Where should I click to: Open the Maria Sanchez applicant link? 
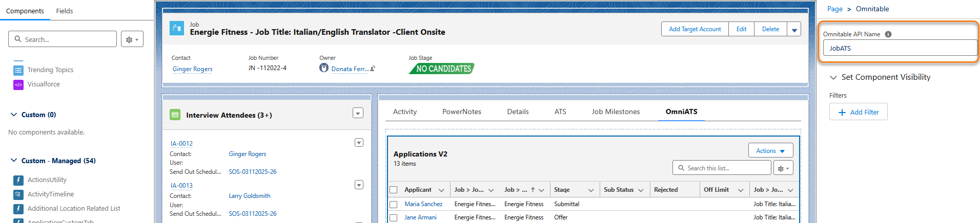[423, 204]
